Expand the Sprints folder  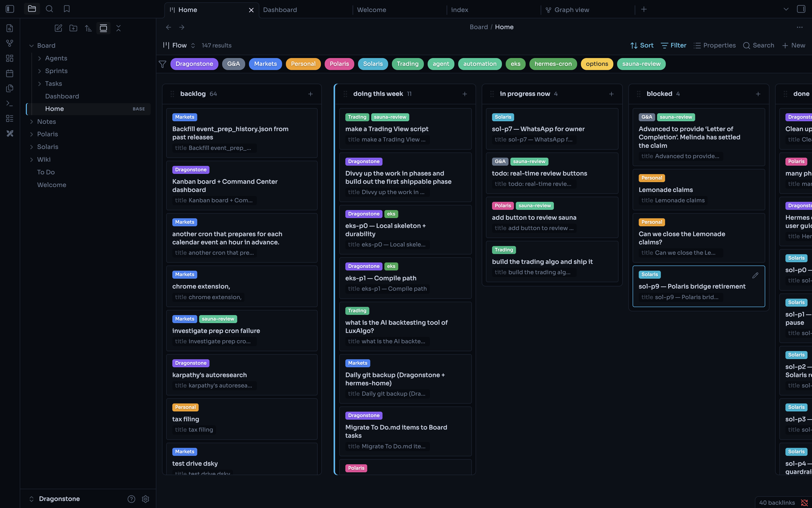click(x=40, y=71)
